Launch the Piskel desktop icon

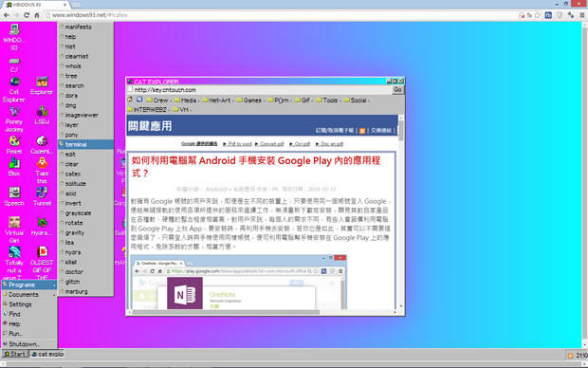point(14,145)
